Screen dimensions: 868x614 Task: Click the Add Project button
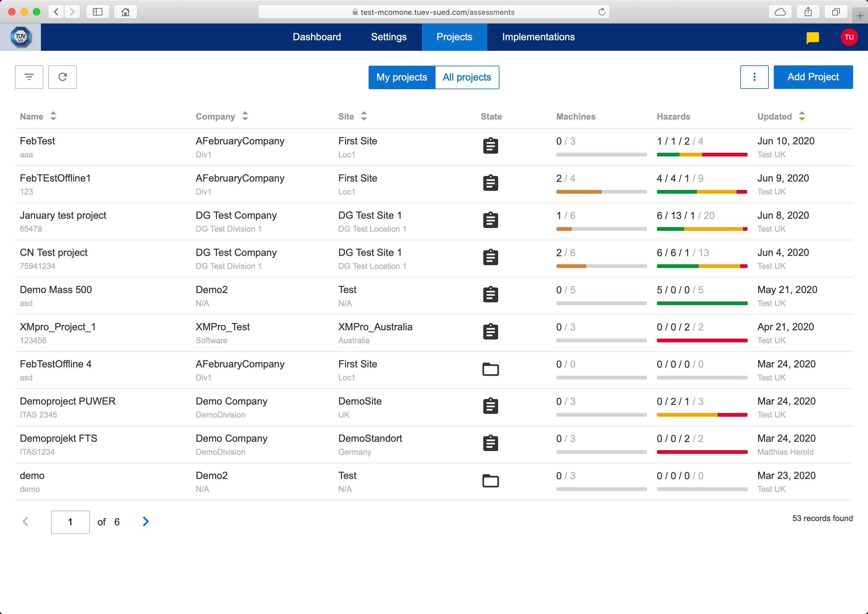pos(813,77)
